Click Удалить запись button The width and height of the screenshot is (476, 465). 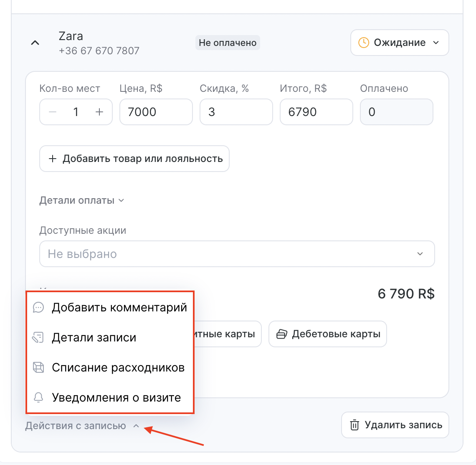pos(395,425)
